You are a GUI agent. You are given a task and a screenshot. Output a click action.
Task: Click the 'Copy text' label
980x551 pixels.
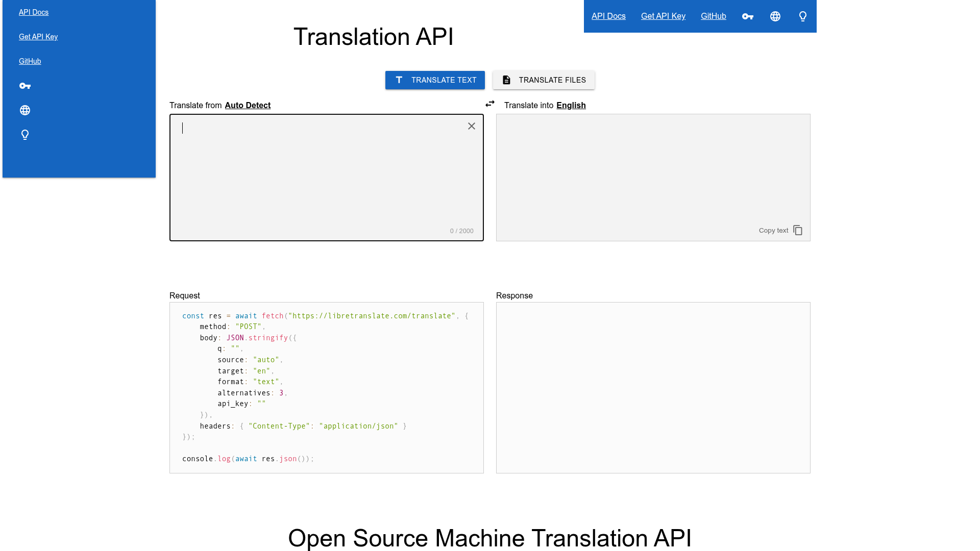click(774, 231)
